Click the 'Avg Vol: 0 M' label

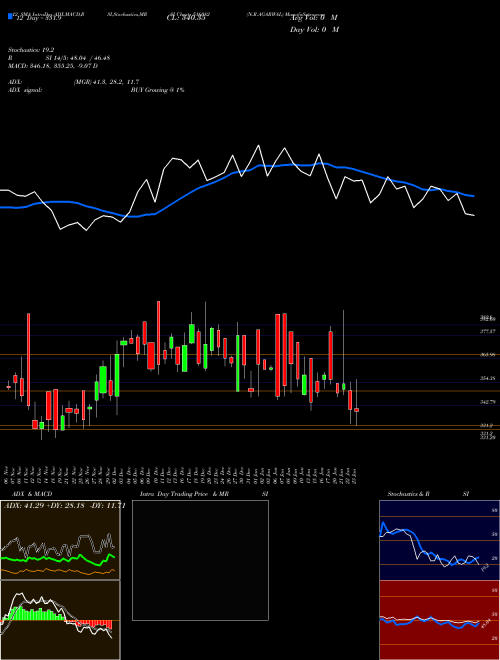click(x=314, y=18)
